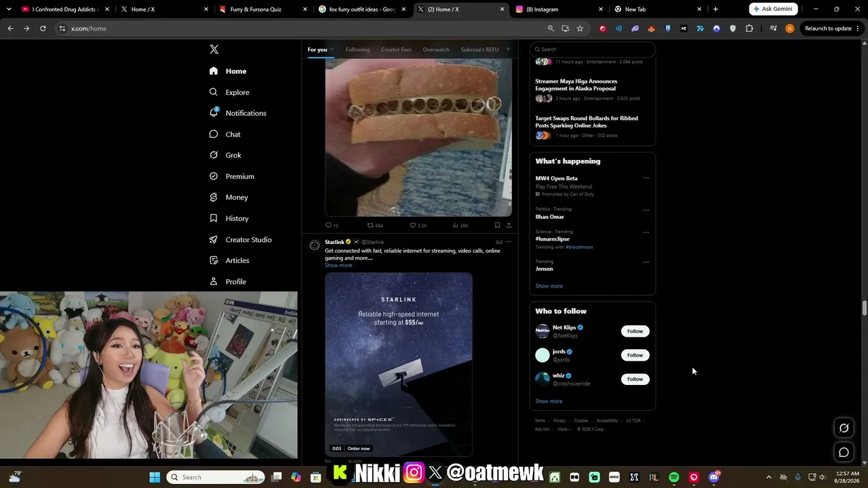
Task: Open more options for Starlink ad
Action: [x=509, y=242]
